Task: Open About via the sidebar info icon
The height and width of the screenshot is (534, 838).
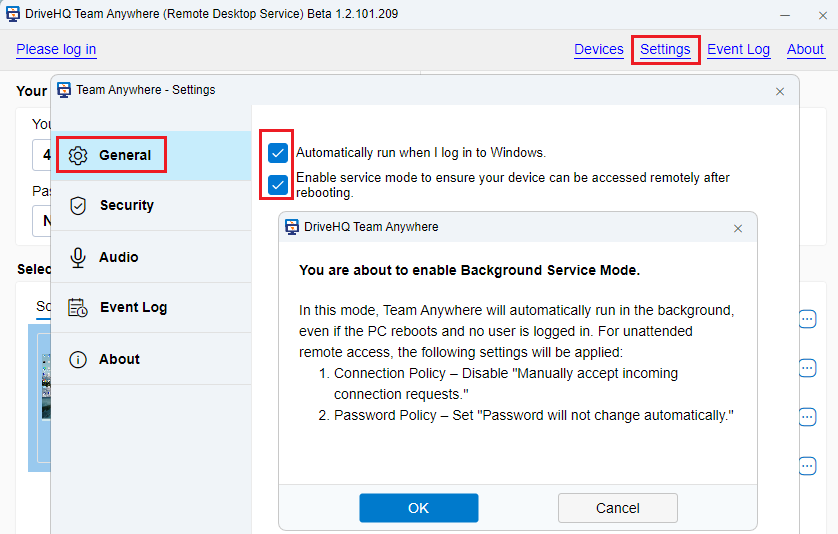Action: pos(78,360)
